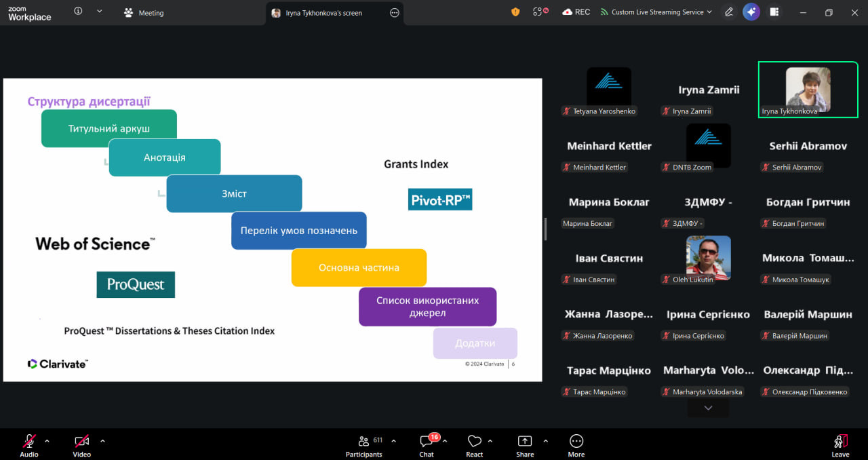This screenshot has height=460, width=868.
Task: Click the annotate pencil icon
Action: point(729,12)
